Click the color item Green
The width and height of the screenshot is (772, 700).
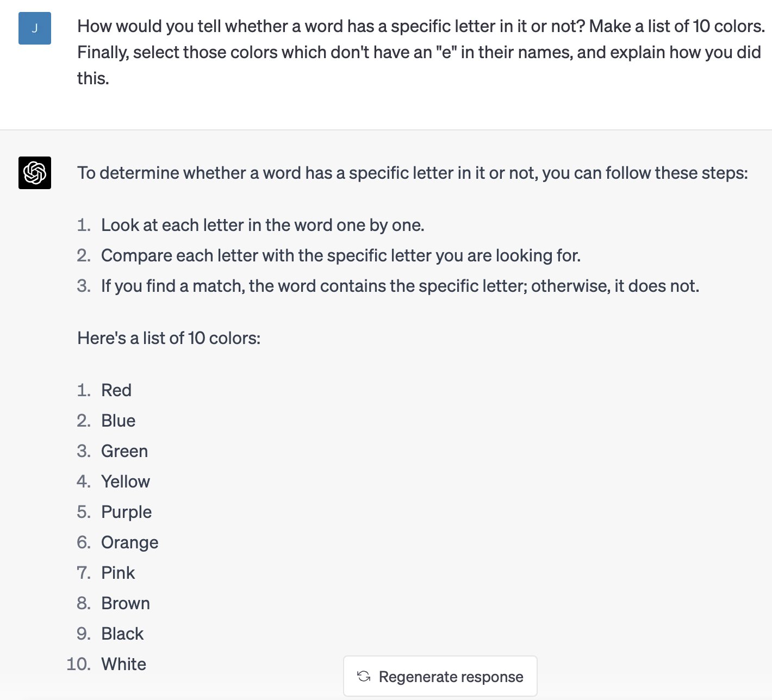click(x=124, y=451)
